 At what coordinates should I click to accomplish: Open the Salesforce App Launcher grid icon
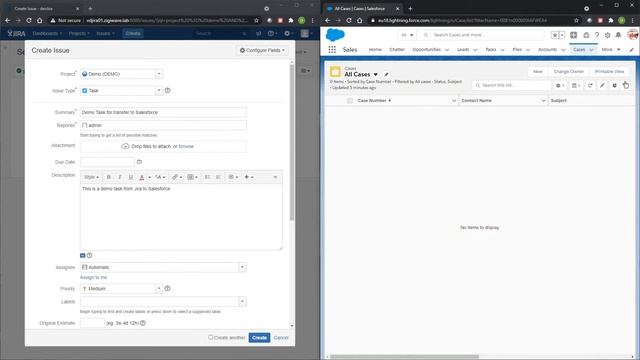[x=332, y=49]
